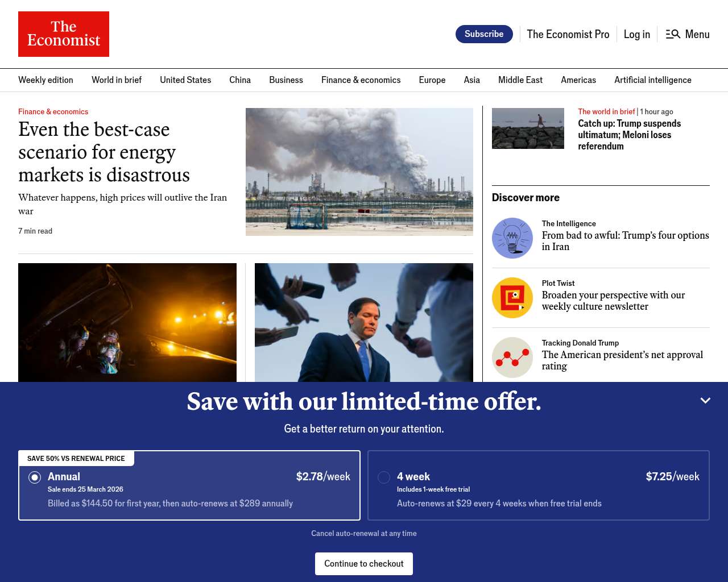The width and height of the screenshot is (728, 582).
Task: Read 'Even the best-case scenario' headline
Action: coord(104,152)
